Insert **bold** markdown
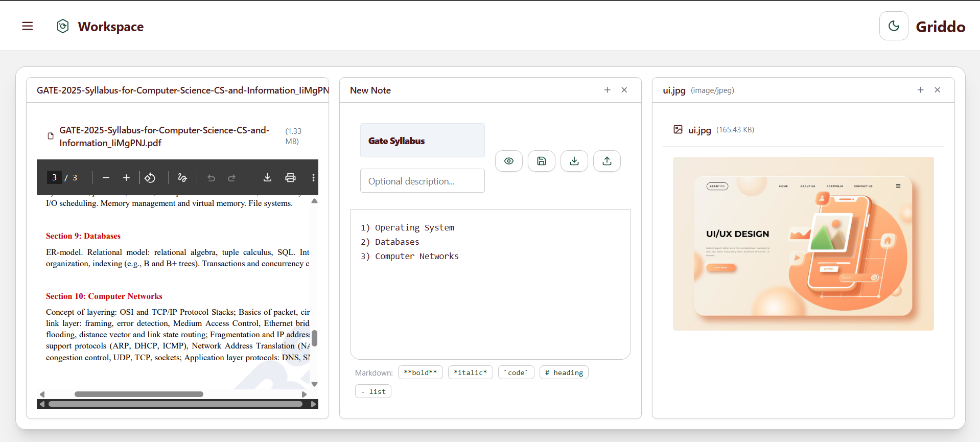Viewport: 980px width, 442px height. pyautogui.click(x=421, y=373)
